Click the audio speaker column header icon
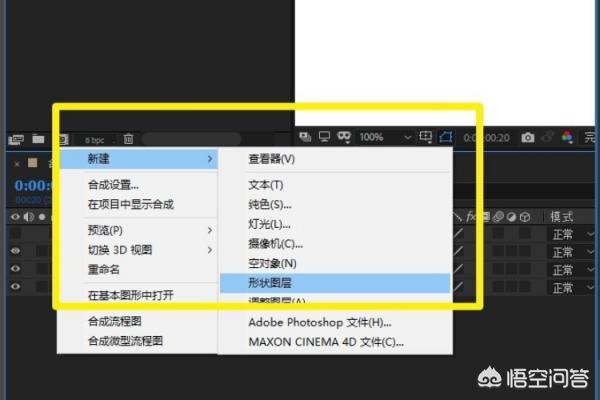The image size is (600, 400). pos(29,217)
